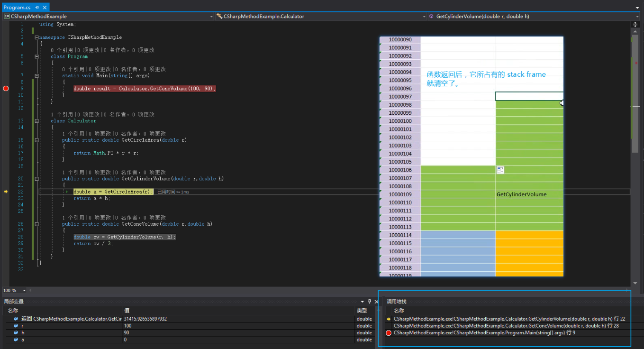Click the highlighted line double a = GetCircleArea(r)
This screenshot has width=644, height=349.
[113, 192]
